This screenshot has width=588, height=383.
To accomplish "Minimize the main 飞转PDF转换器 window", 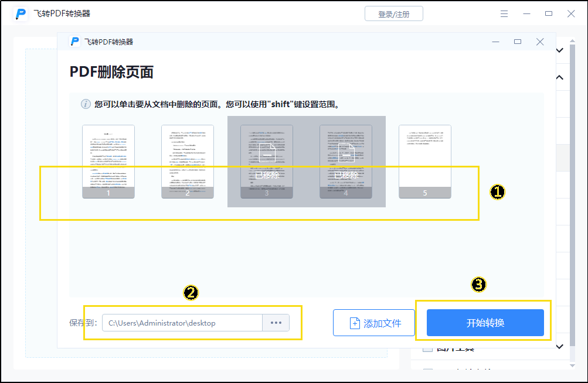I will pos(526,14).
